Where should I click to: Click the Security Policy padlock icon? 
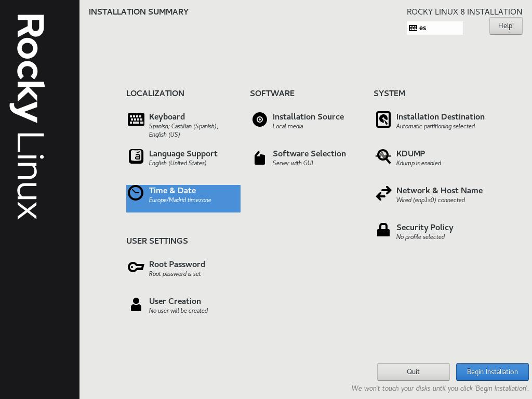point(383,230)
